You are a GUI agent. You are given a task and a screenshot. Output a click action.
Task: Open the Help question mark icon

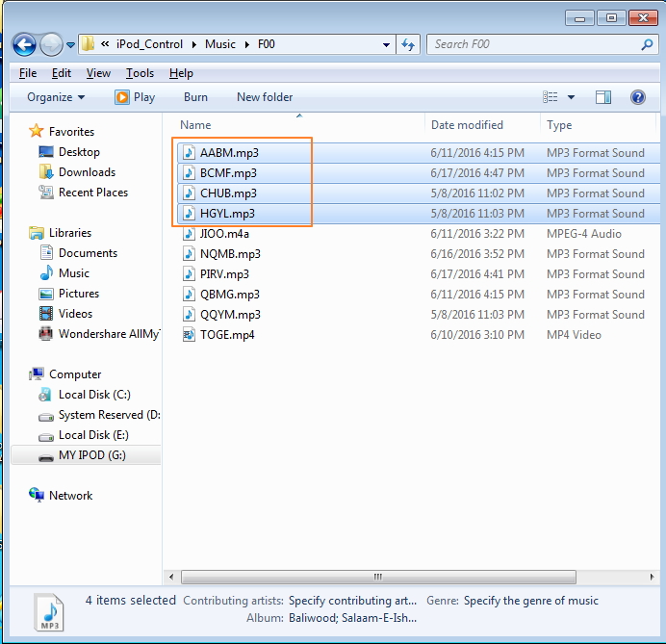click(637, 97)
